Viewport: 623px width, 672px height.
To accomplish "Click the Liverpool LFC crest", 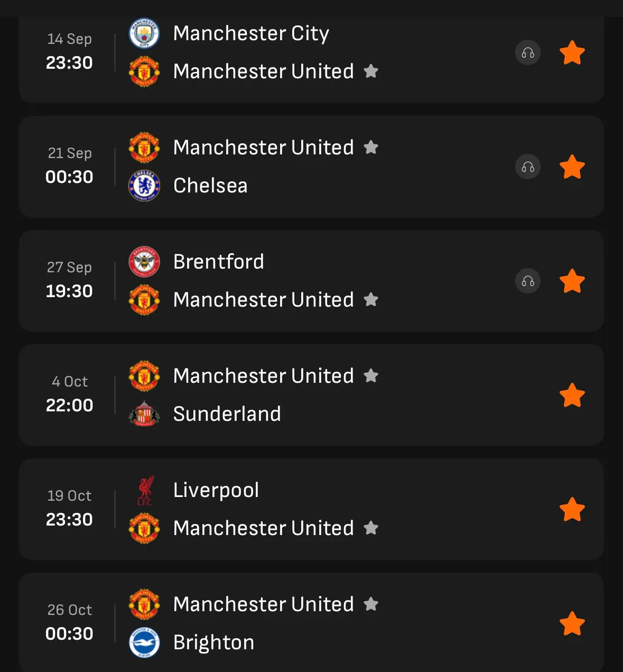I will pos(145,490).
